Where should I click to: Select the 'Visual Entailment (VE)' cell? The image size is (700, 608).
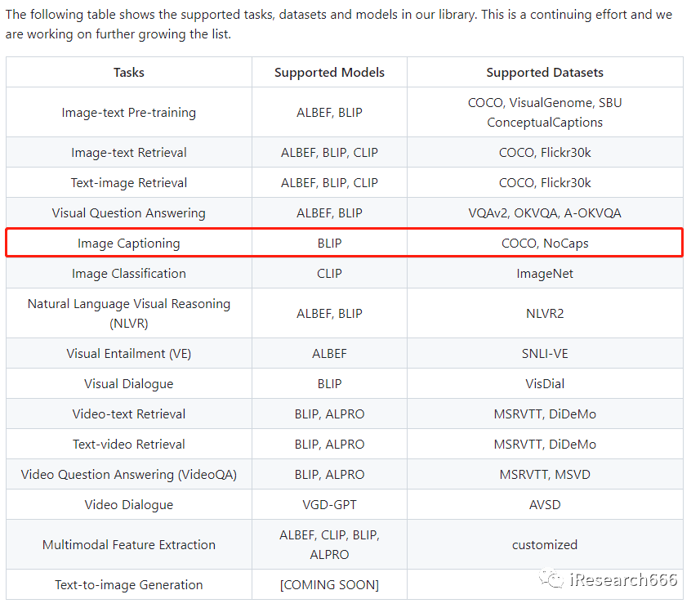click(129, 353)
